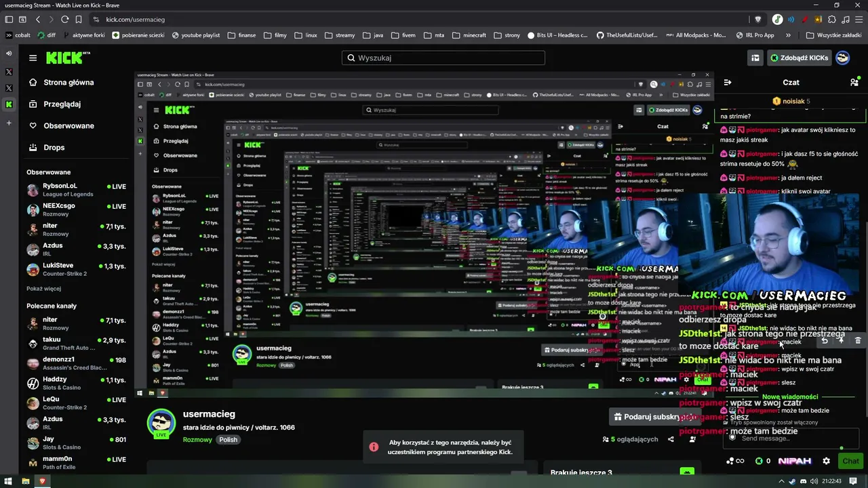Focus the Wyszukaj search field
This screenshot has height=488, width=868.
[443, 58]
